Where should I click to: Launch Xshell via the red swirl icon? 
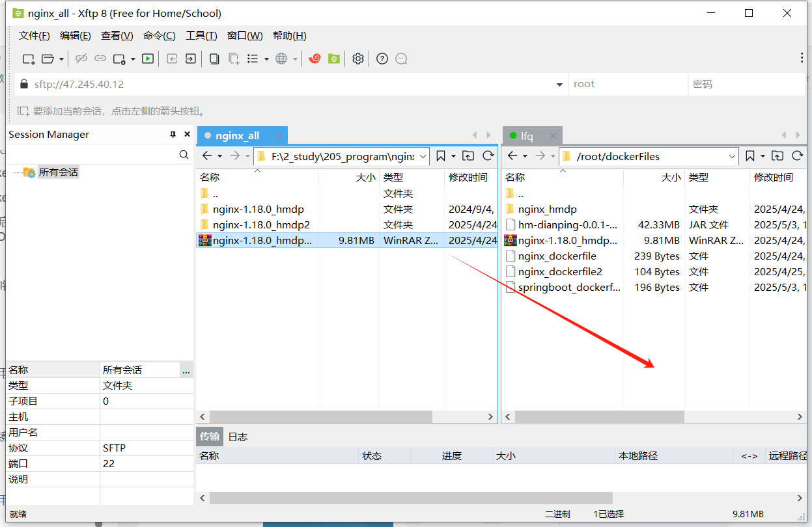coord(315,59)
